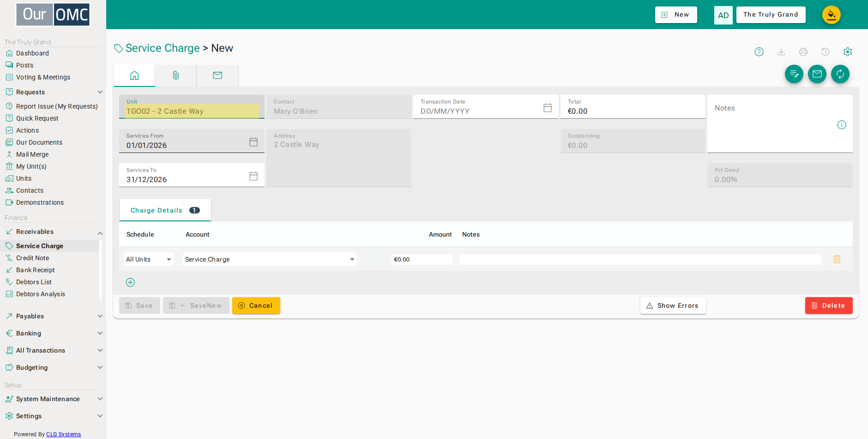Viewport: 868px width, 439px height.
Task: Click the New button in top bar
Action: [x=676, y=15]
